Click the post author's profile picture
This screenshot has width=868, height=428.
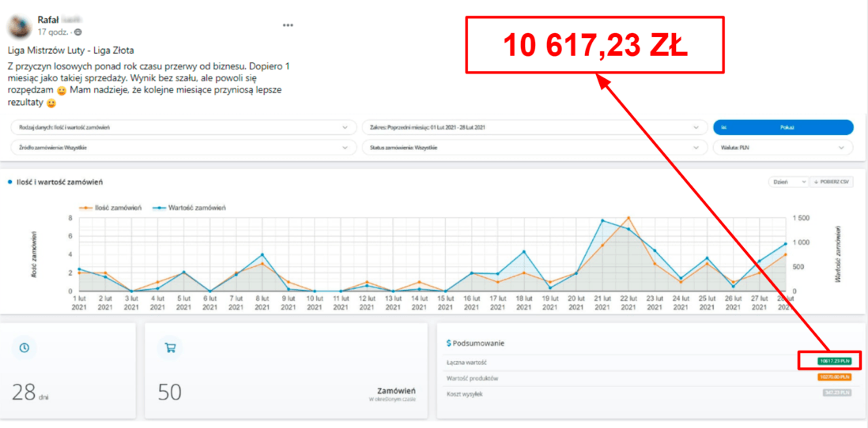[21, 26]
